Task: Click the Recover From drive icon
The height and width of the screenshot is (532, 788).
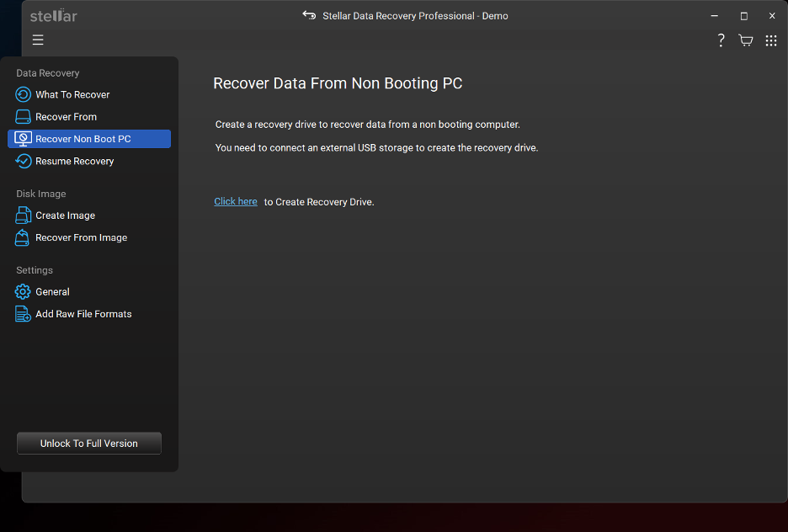Action: point(23,116)
